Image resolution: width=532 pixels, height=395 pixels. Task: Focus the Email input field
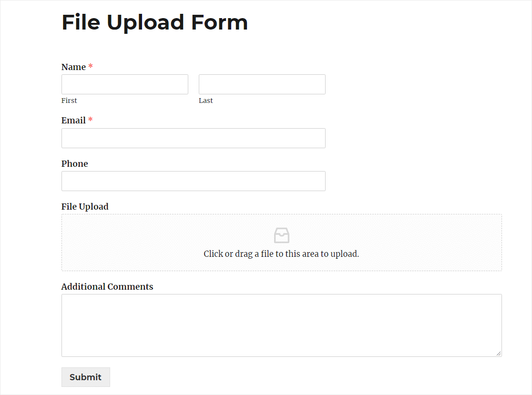[x=194, y=138]
